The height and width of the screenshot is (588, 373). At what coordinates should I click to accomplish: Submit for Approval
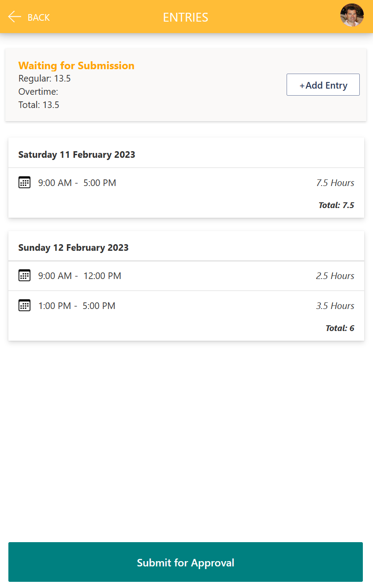186,562
